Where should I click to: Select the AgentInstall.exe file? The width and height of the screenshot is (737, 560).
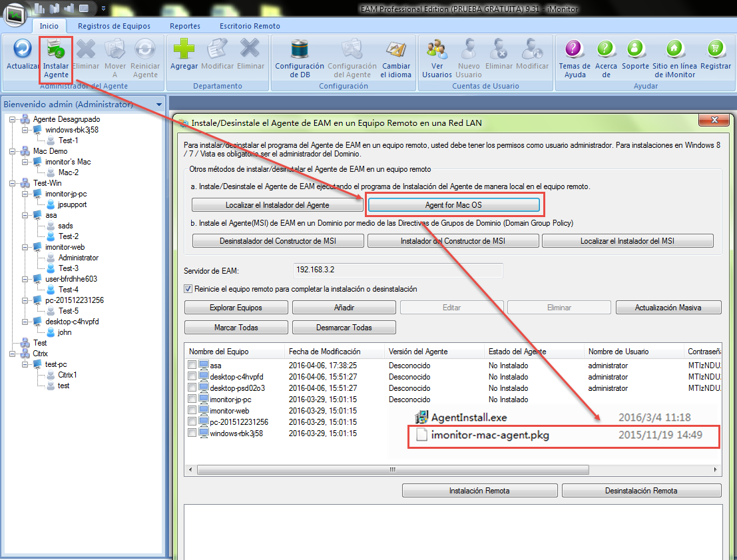[469, 418]
